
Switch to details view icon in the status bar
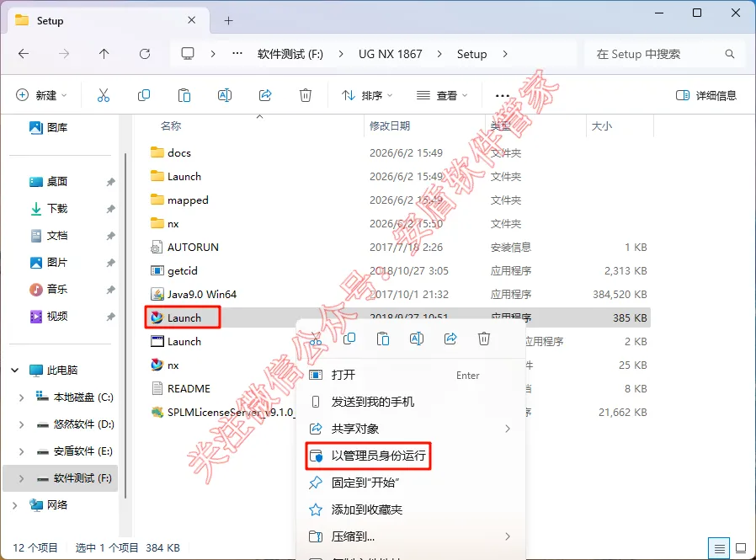click(x=719, y=548)
